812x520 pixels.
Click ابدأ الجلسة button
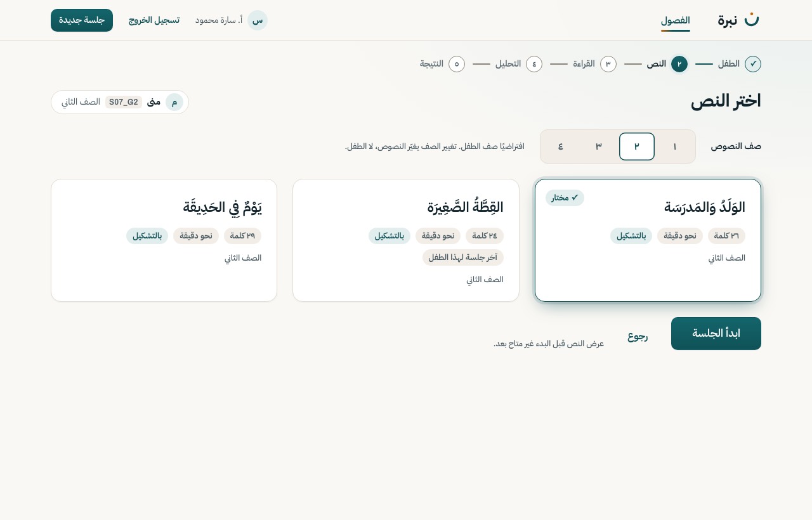coord(716,334)
